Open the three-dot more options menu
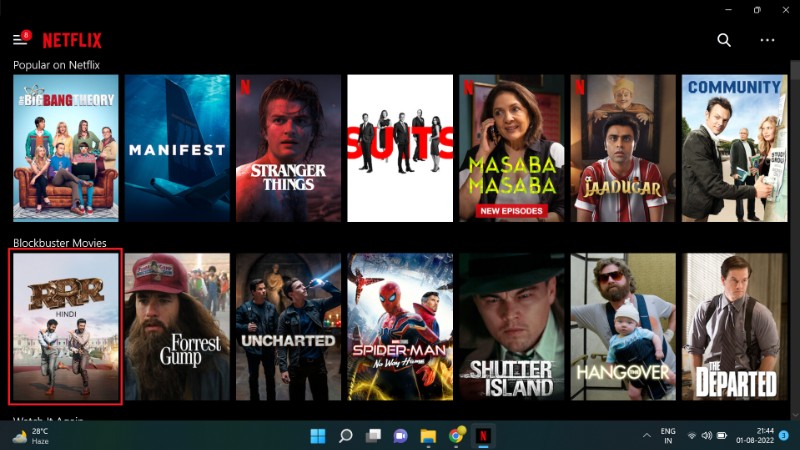 click(767, 40)
